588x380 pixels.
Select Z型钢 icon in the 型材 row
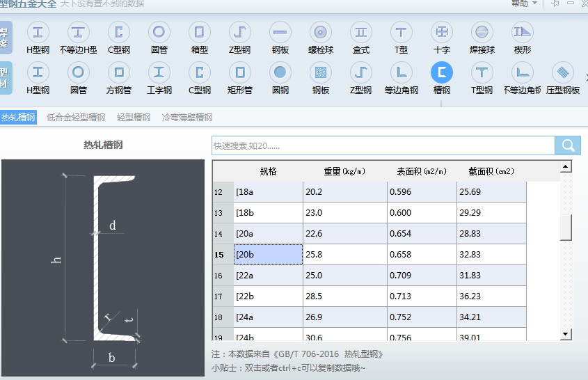360,72
